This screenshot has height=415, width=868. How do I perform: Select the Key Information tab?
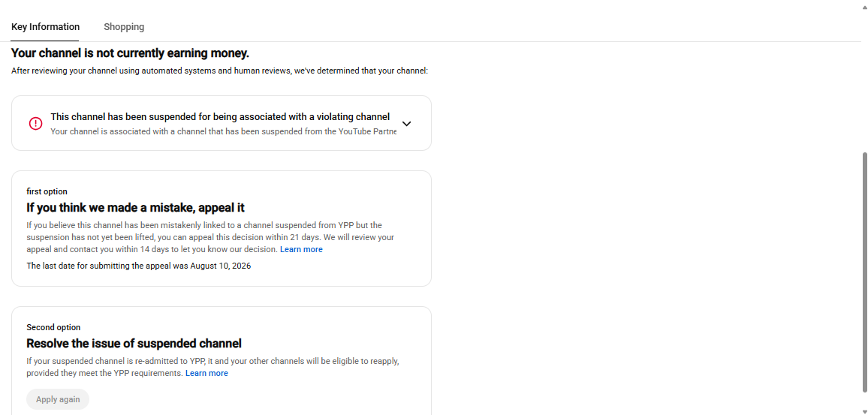point(45,26)
